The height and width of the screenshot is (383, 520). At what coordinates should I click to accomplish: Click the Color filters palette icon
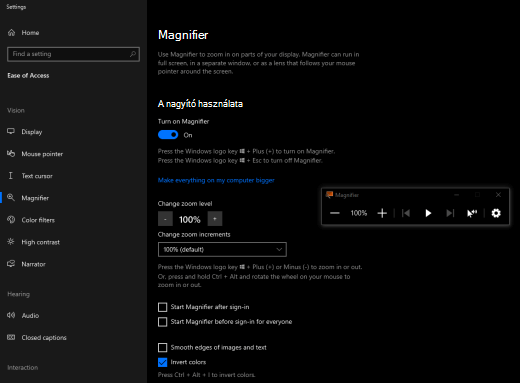pos(11,220)
